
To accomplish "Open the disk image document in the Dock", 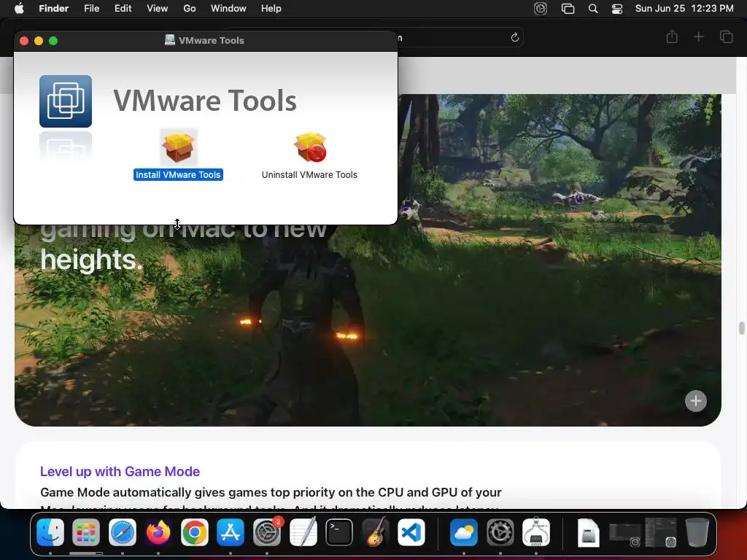I will [x=589, y=532].
